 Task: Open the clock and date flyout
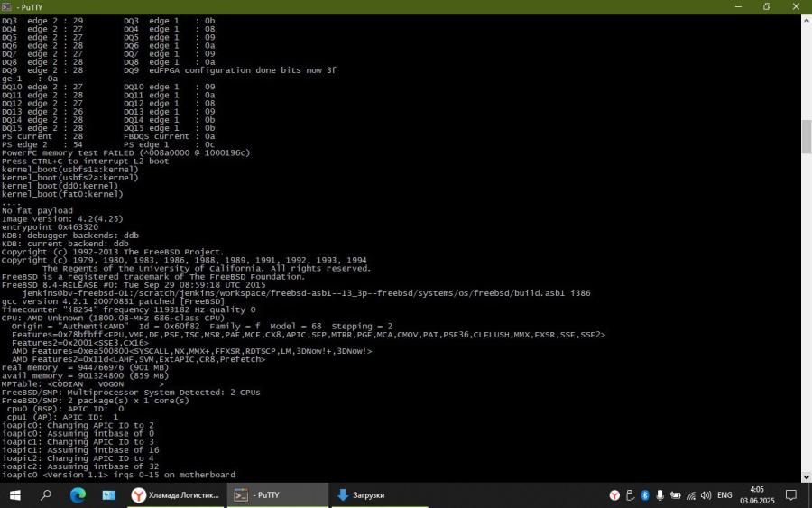click(x=756, y=494)
